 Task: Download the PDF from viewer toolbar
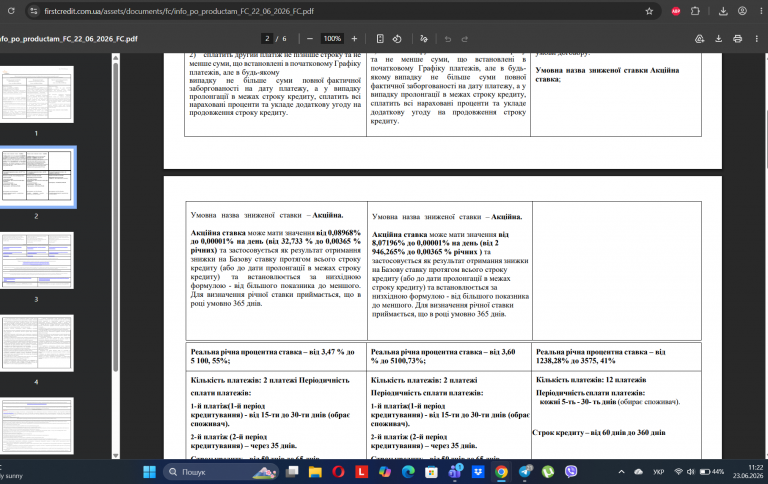coord(719,39)
